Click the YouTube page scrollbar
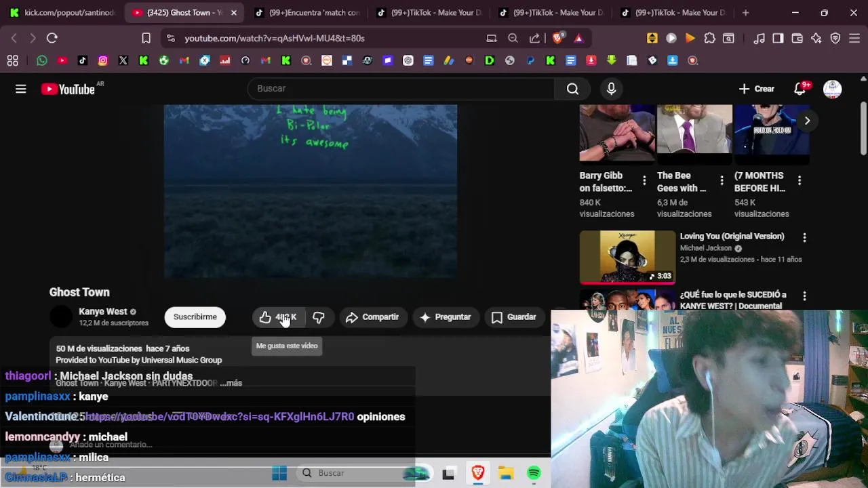The height and width of the screenshot is (488, 868). click(x=863, y=129)
